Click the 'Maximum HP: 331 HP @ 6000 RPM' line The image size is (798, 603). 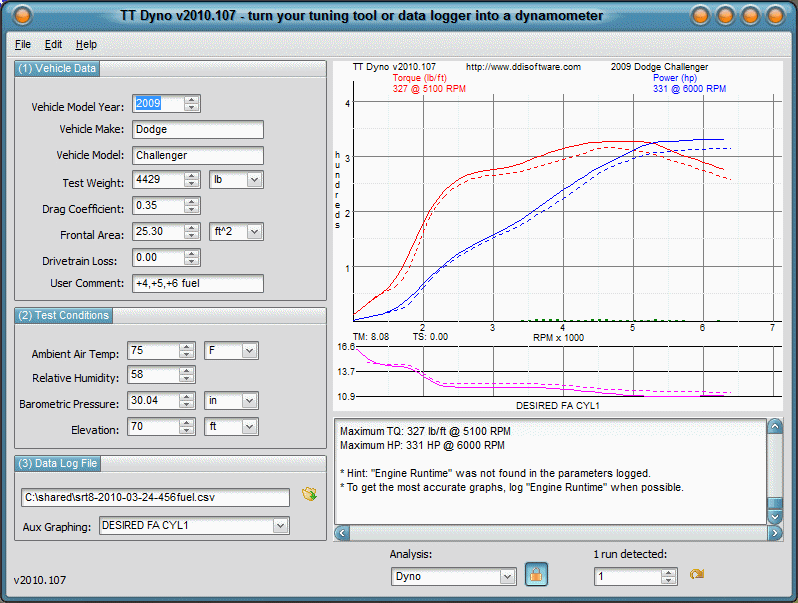pyautogui.click(x=422, y=445)
